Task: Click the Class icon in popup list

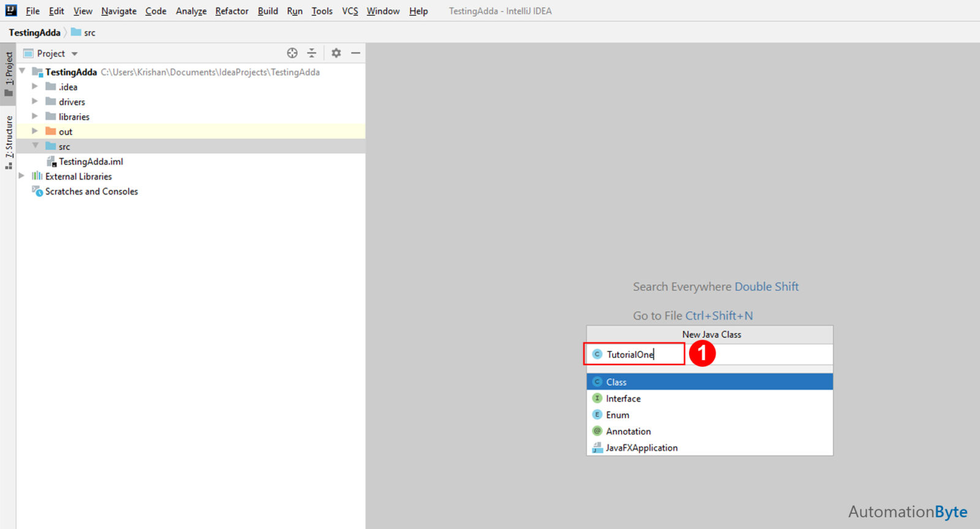Action: 597,381
